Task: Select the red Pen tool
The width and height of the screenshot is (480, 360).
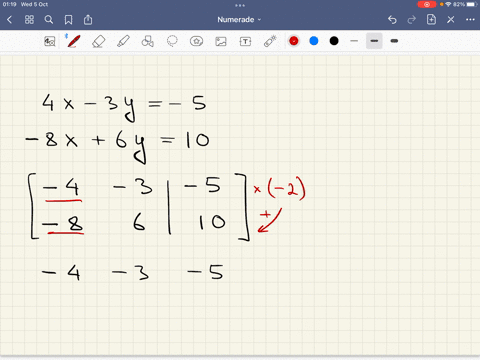Action: 73,41
